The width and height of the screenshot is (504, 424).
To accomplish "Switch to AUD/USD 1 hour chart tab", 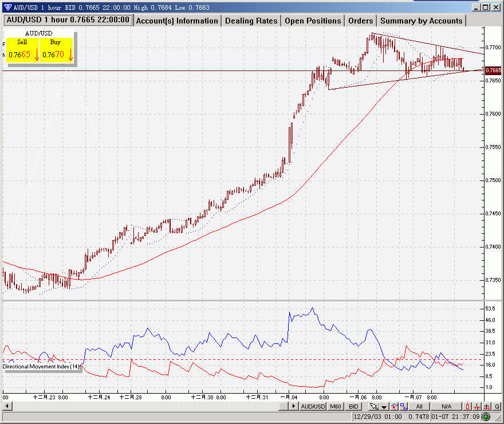I will (x=68, y=20).
